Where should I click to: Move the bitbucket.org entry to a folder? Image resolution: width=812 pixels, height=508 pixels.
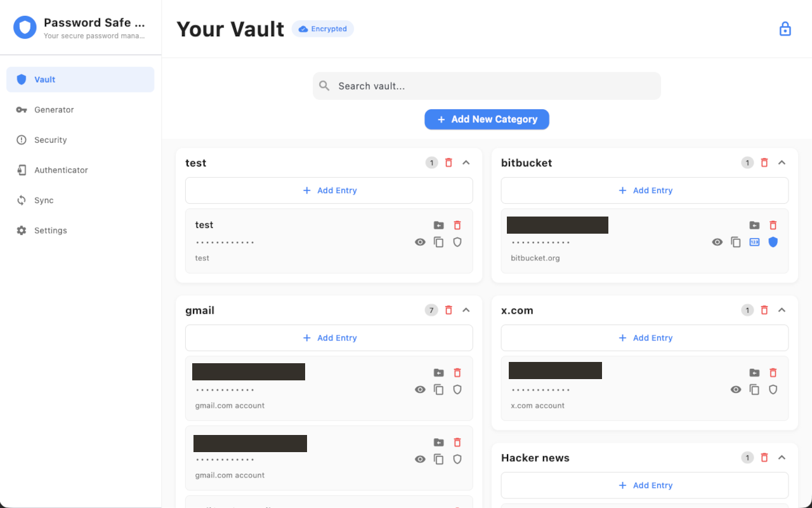point(754,225)
